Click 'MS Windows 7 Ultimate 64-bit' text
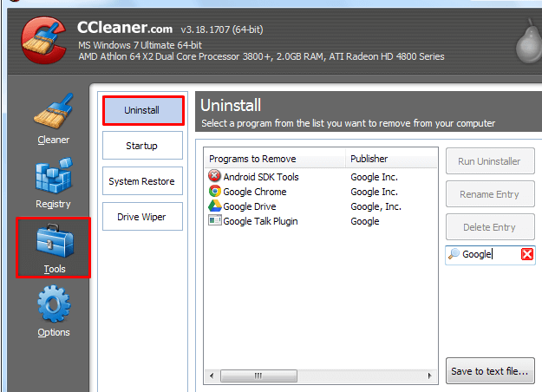The height and width of the screenshot is (392, 542). click(x=140, y=45)
